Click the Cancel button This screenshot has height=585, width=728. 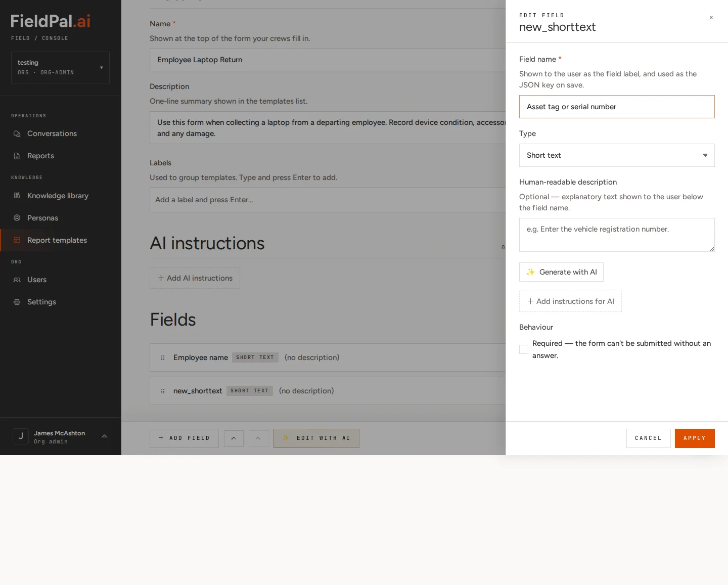point(649,438)
